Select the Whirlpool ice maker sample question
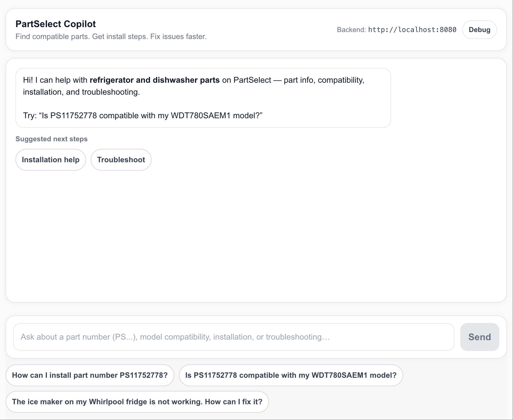Image resolution: width=513 pixels, height=420 pixels. point(137,402)
